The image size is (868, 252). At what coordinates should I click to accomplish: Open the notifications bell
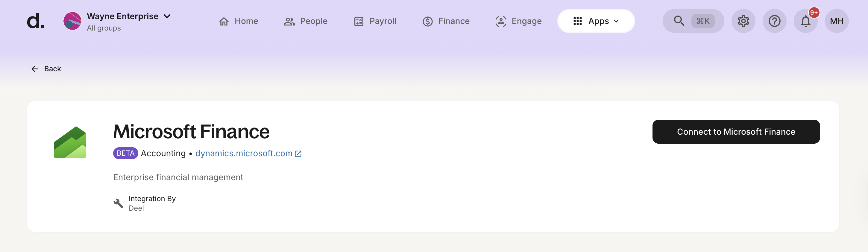coord(805,21)
